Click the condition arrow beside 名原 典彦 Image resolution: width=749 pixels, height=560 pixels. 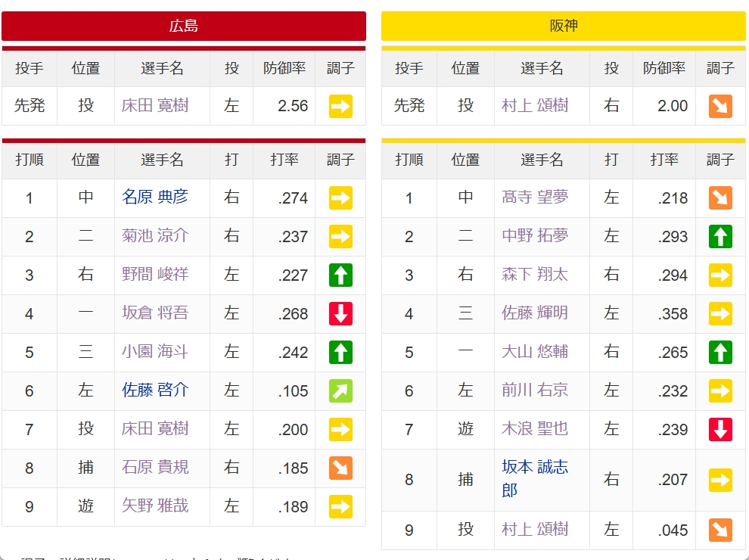[x=340, y=198]
